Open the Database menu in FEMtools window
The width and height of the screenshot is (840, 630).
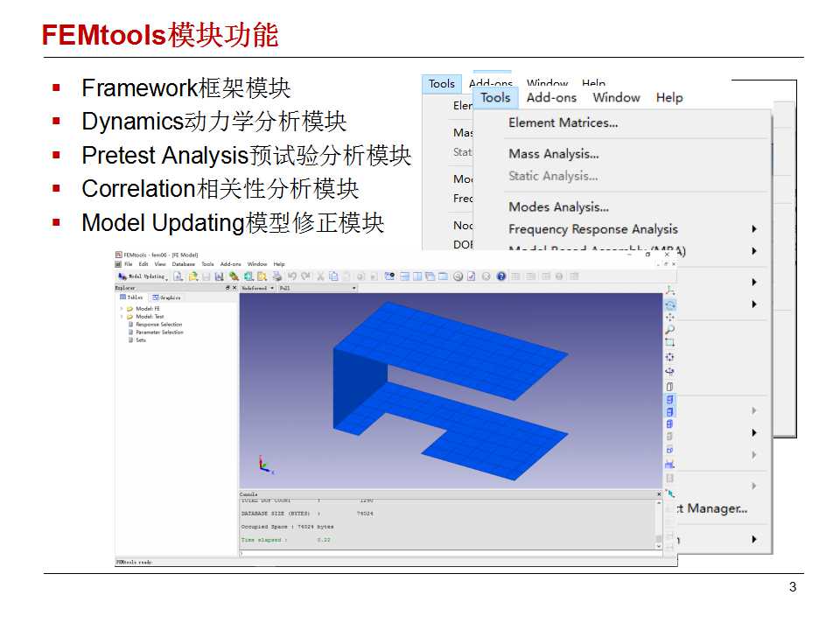point(183,264)
